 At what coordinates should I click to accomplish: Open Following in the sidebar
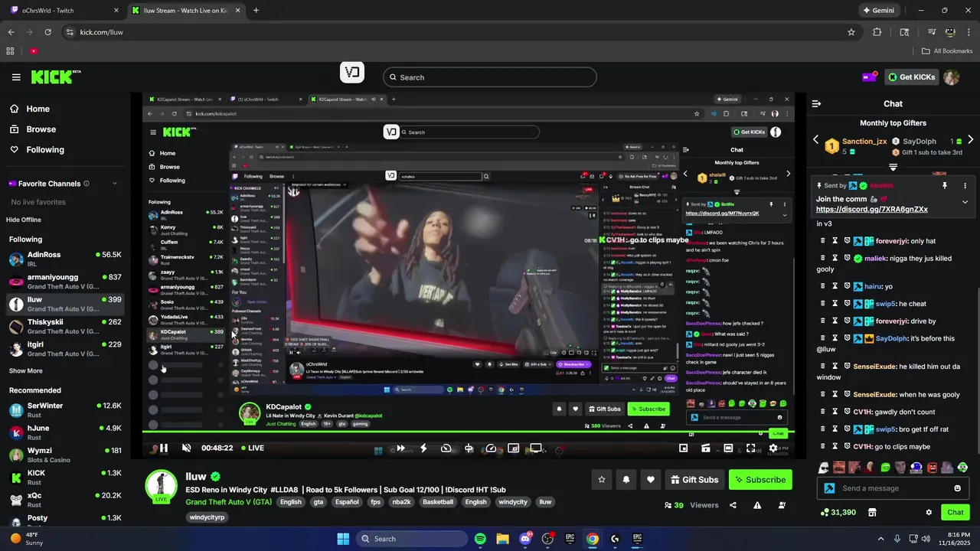(x=37, y=150)
